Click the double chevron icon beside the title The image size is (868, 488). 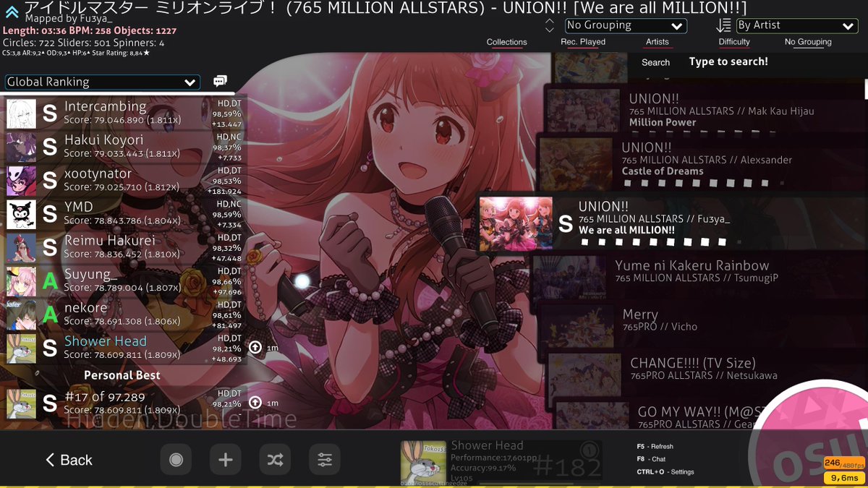pyautogui.click(x=12, y=11)
